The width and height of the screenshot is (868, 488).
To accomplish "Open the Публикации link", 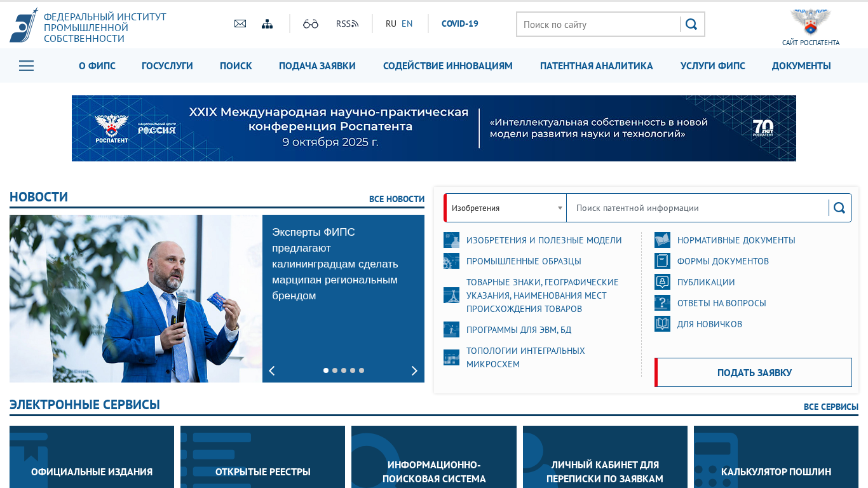I will (706, 282).
